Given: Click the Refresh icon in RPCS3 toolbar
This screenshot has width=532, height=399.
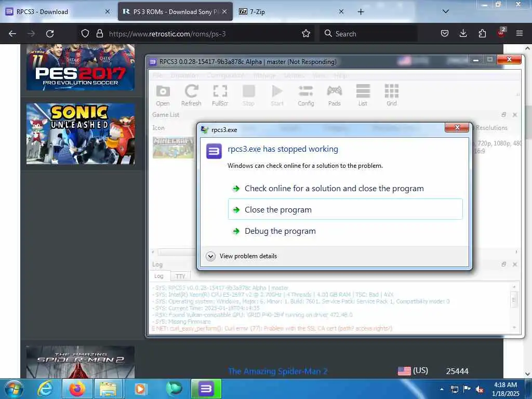Looking at the screenshot, I should pos(191,96).
